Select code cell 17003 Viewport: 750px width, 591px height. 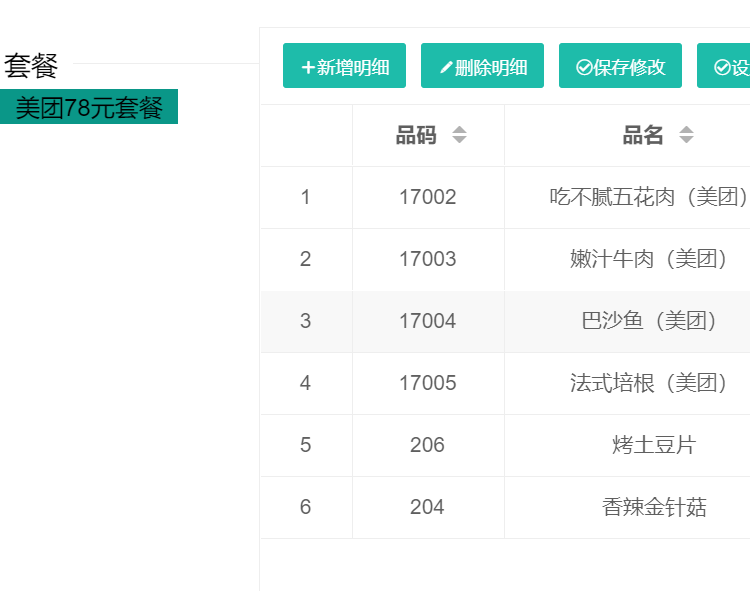428,260
